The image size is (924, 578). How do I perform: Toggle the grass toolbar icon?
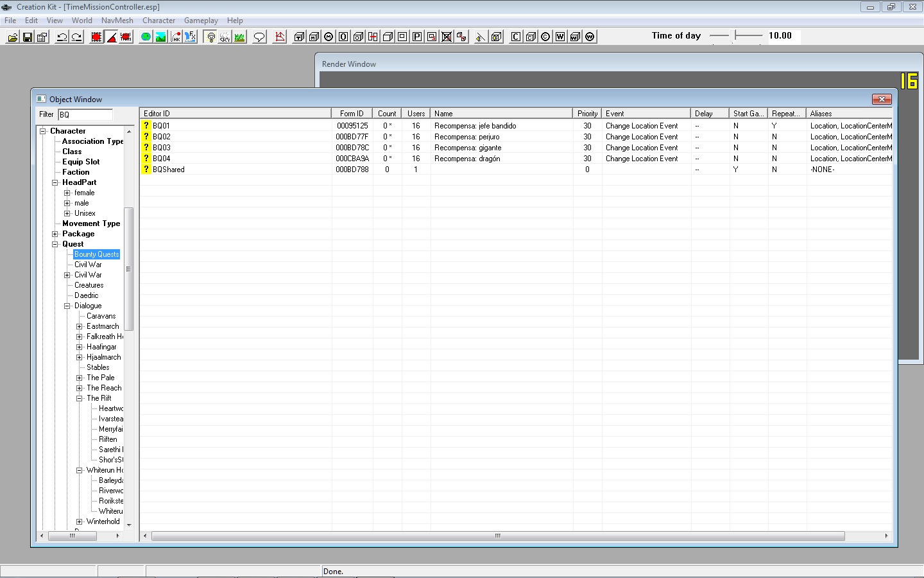pyautogui.click(x=239, y=37)
